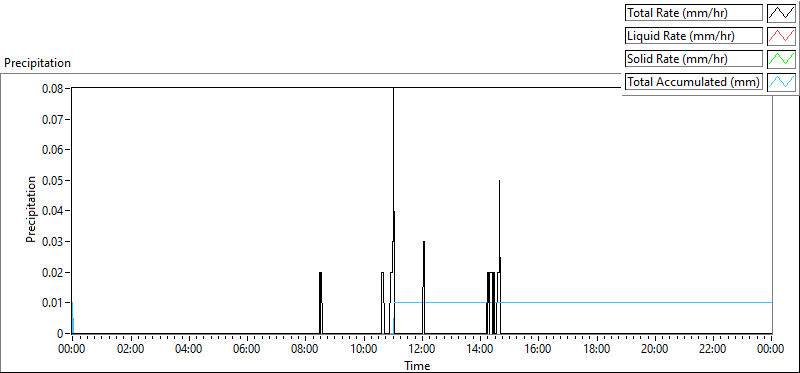Click the 14:00 time axis label

point(480,349)
